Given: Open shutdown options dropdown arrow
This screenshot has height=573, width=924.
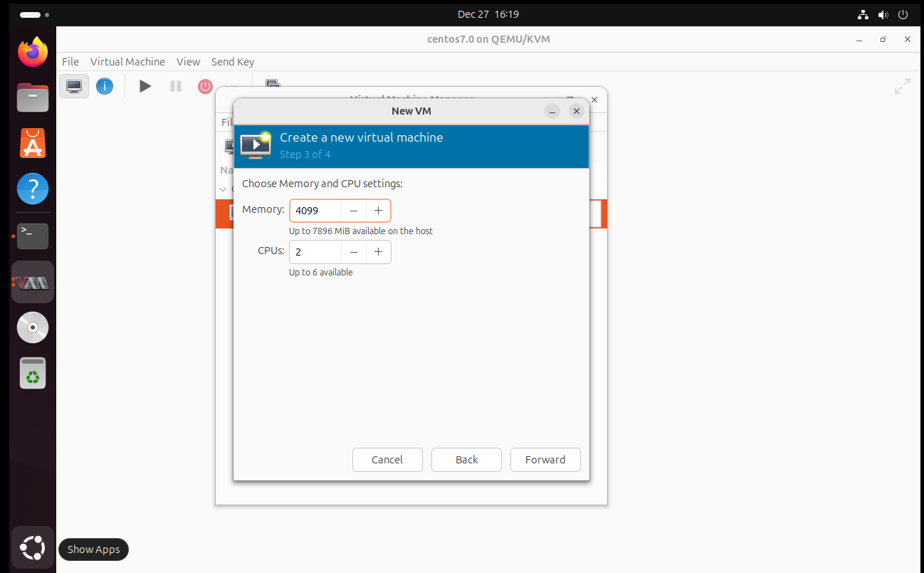Looking at the screenshot, I should [x=233, y=86].
